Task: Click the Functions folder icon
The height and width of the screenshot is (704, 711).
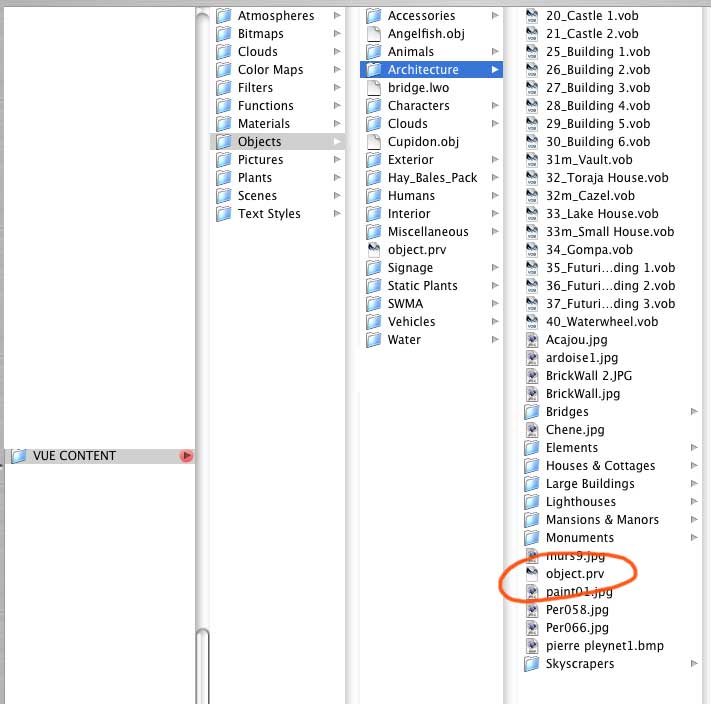Action: tap(224, 106)
